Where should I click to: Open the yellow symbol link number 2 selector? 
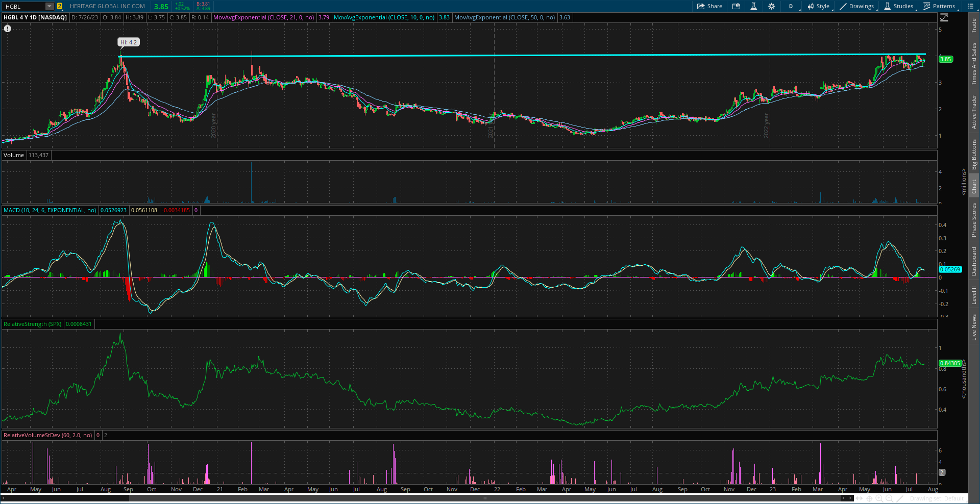pyautogui.click(x=60, y=6)
